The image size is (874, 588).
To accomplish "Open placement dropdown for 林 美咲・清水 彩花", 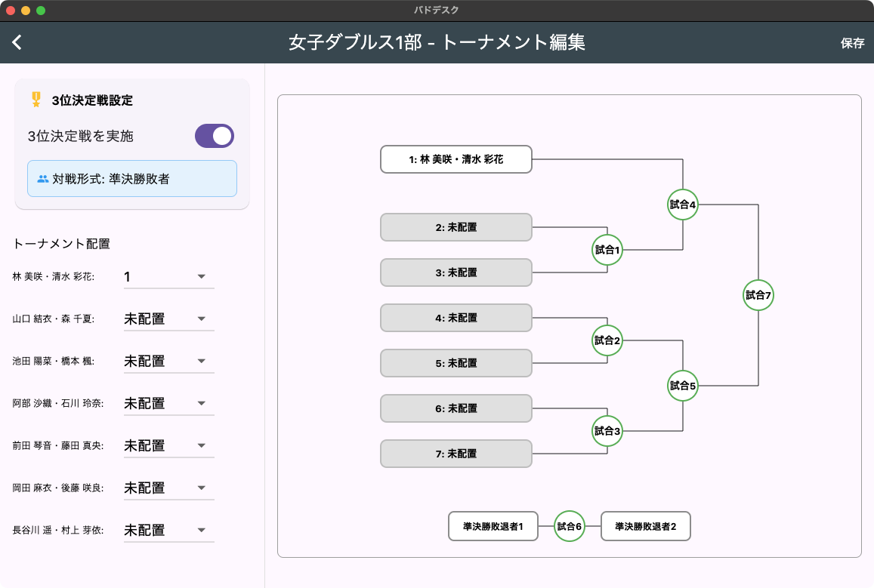I will 169,277.
